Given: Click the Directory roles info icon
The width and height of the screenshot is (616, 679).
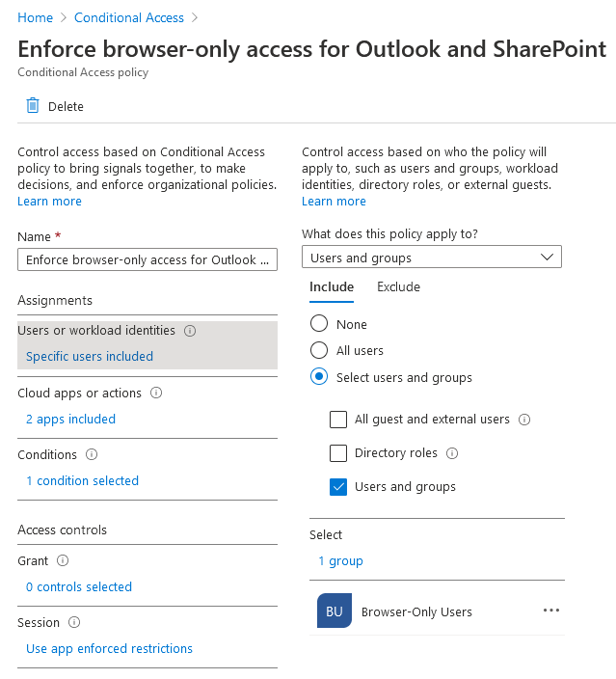Looking at the screenshot, I should tap(452, 453).
